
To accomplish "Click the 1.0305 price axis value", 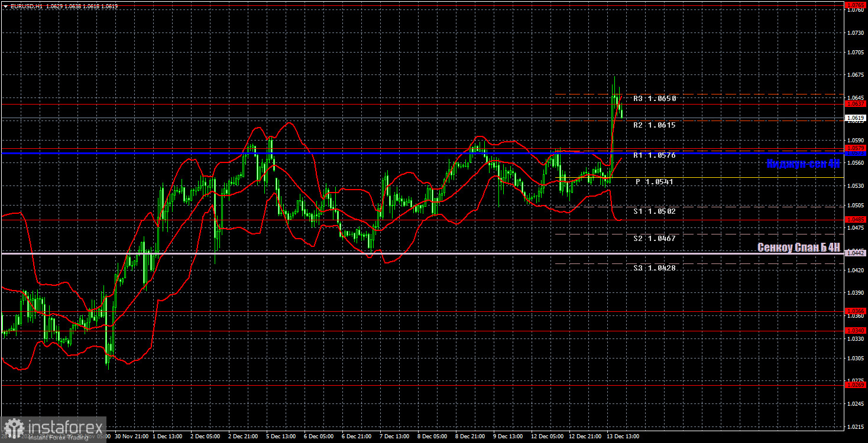I will [855, 358].
